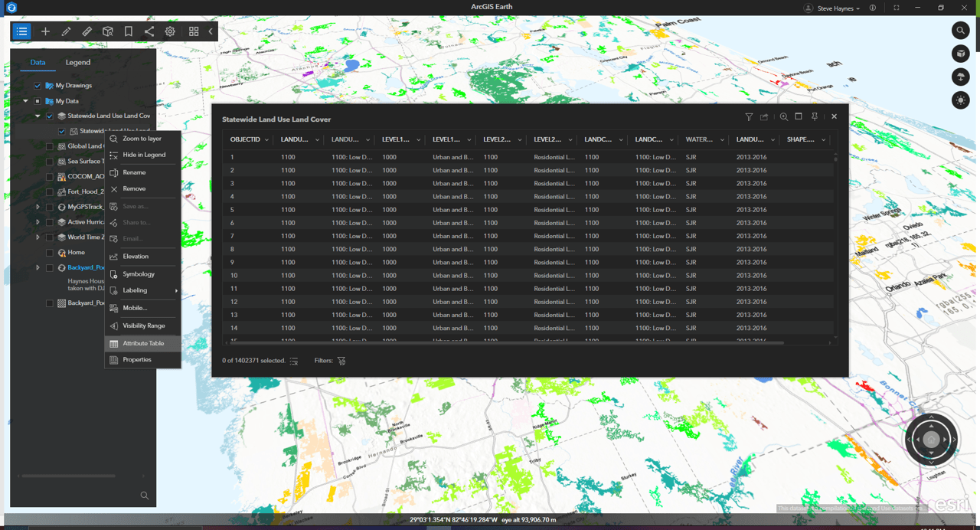Open the Settings gear in toolbar
This screenshot has width=980, height=530.
tap(170, 31)
